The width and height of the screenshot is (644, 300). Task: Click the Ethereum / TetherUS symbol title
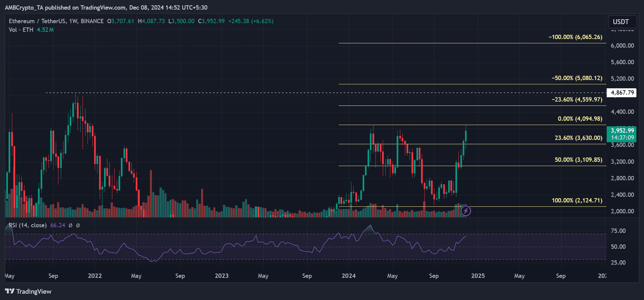coord(56,21)
